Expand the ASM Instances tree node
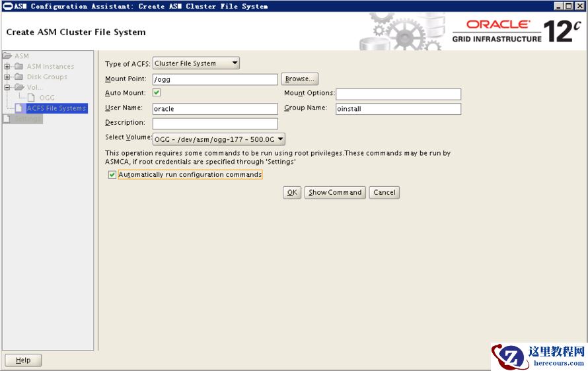The width and height of the screenshot is (588, 371). [x=7, y=67]
